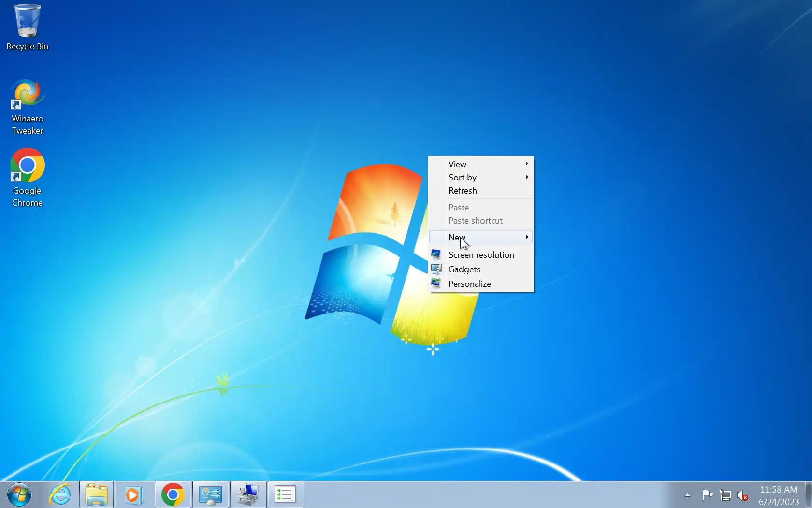Open the Control Panel taskbar button
The image size is (812, 508).
point(211,494)
